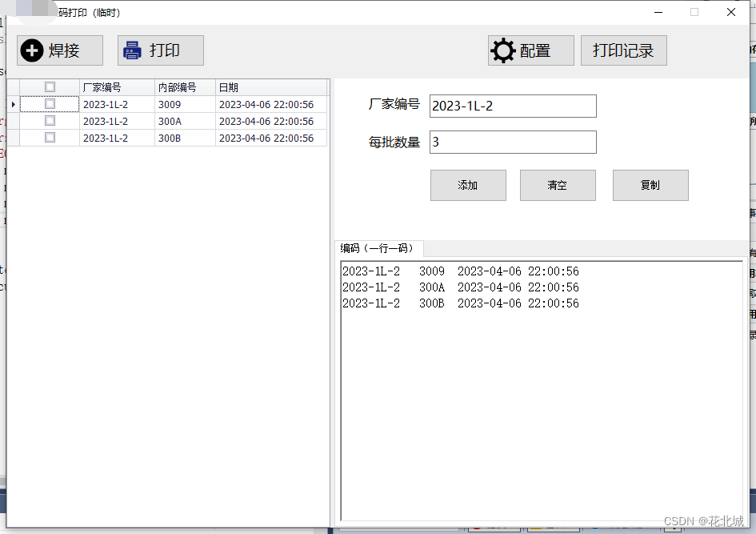Select the first grid row via the row selector arrow
This screenshot has height=534, width=756.
coord(14,104)
